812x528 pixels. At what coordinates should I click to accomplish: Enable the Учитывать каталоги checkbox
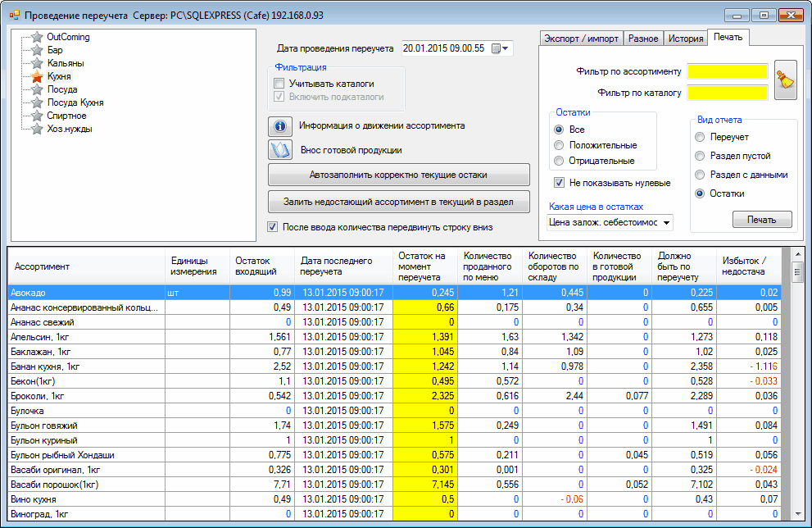(x=279, y=84)
